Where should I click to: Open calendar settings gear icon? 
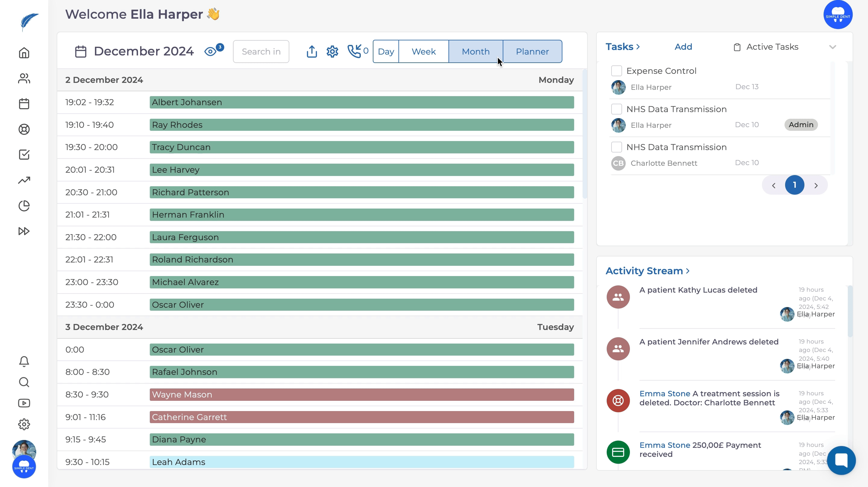[x=332, y=52]
